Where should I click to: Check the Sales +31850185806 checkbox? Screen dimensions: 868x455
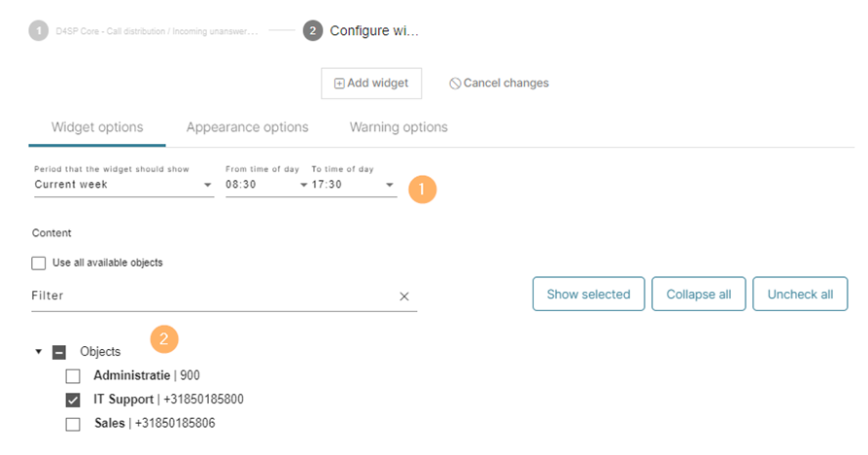(73, 424)
